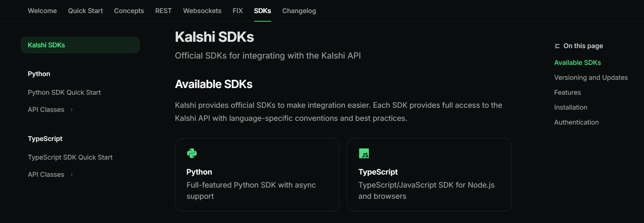
Task: Click the TypeScript sidebar group heading
Action: click(45, 139)
